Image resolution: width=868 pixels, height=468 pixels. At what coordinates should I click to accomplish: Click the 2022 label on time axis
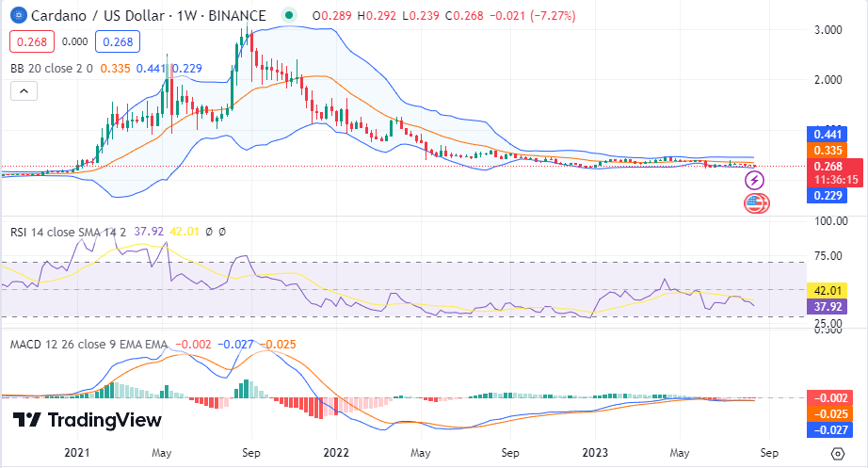point(336,453)
